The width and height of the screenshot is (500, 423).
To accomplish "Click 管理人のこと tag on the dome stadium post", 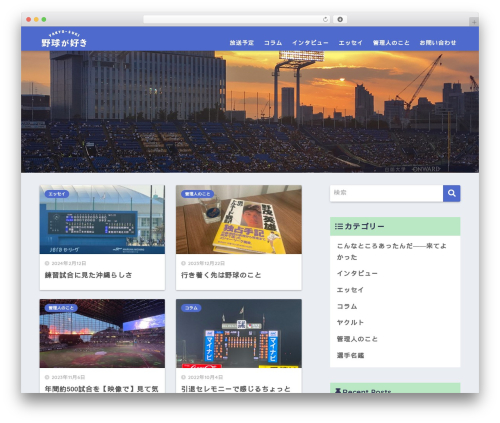I will click(61, 308).
